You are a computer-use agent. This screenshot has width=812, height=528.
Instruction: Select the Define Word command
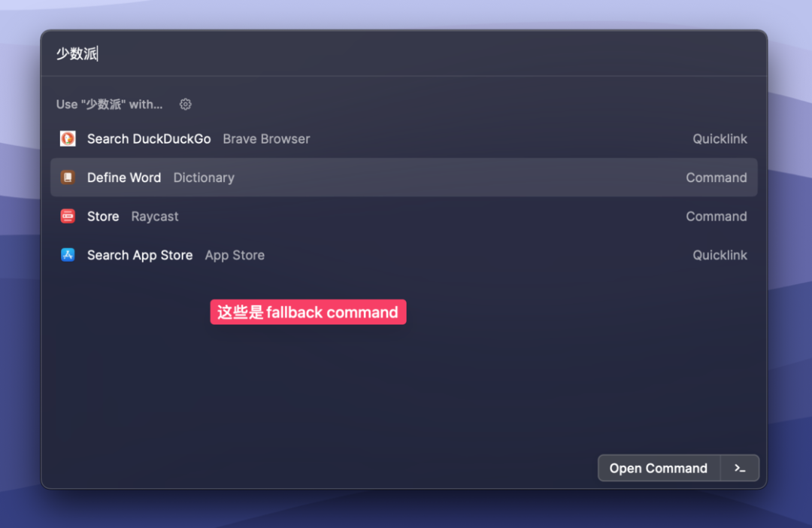pos(404,178)
